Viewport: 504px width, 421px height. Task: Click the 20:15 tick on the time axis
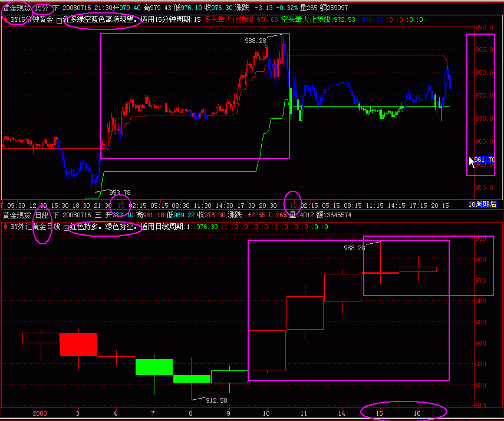[x=440, y=205]
